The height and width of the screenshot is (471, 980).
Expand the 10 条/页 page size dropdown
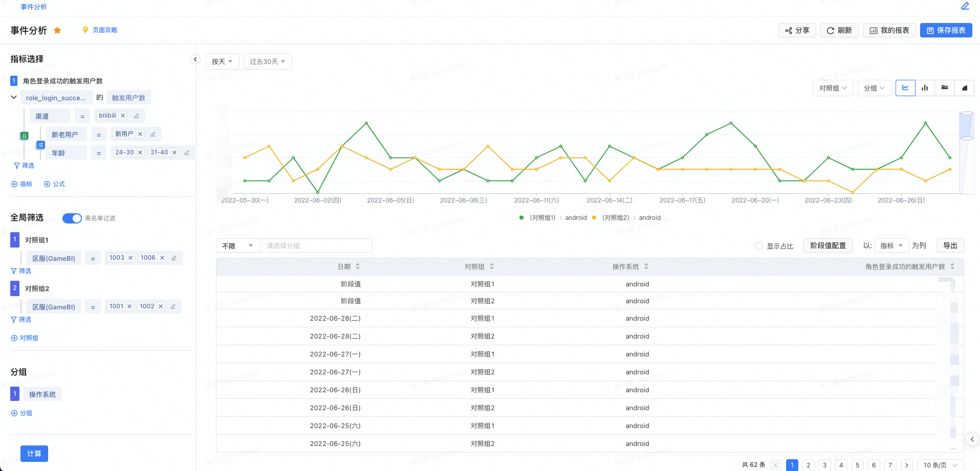click(x=940, y=465)
